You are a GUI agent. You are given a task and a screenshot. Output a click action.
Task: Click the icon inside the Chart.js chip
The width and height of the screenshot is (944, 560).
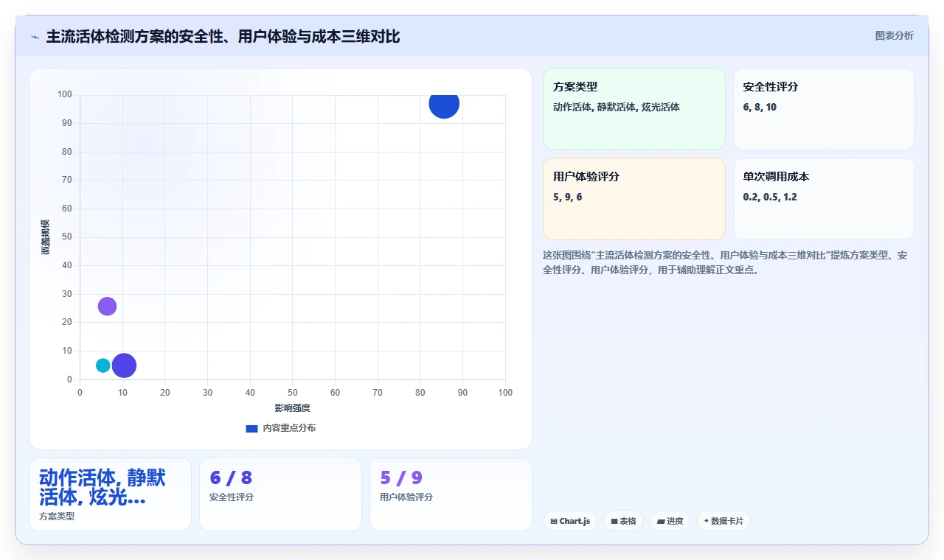[554, 522]
